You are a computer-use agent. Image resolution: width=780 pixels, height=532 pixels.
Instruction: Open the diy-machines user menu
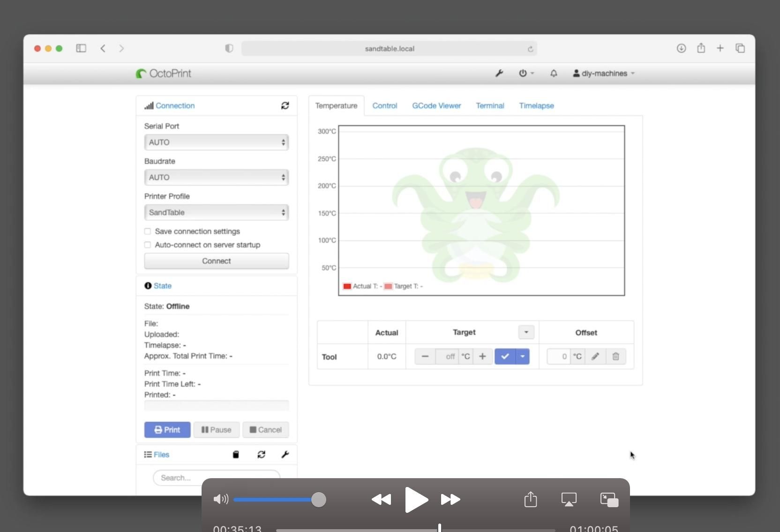pyautogui.click(x=604, y=74)
